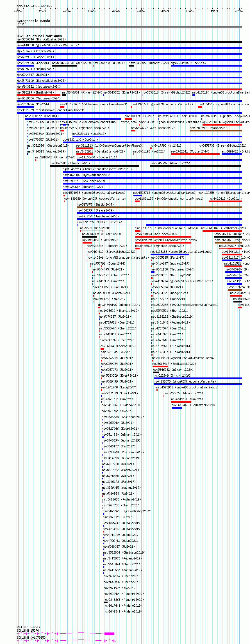Image resolution: width=250 pixels, height=644 pixels.
Task: Open variant nsv950796 (Dogan2014)
Action: [x=108, y=264]
